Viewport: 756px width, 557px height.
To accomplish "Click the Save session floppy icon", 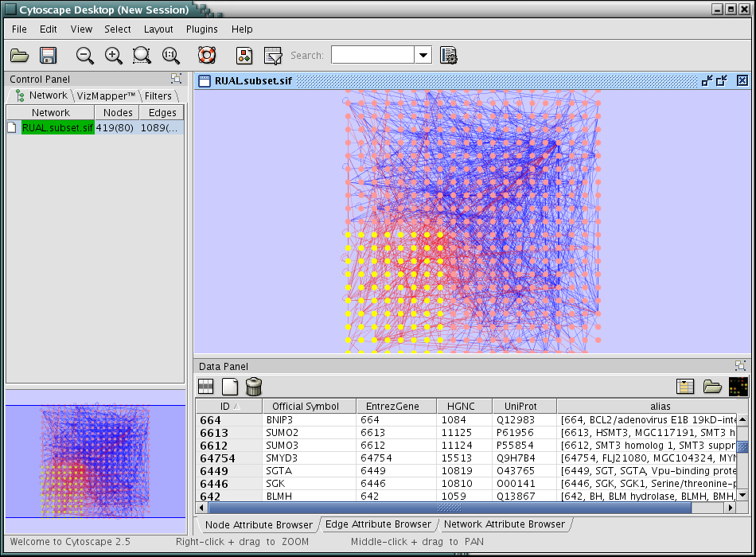I will point(48,56).
